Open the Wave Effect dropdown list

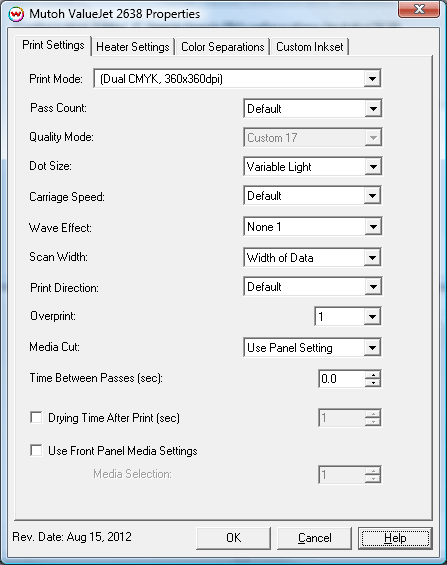[x=312, y=227]
